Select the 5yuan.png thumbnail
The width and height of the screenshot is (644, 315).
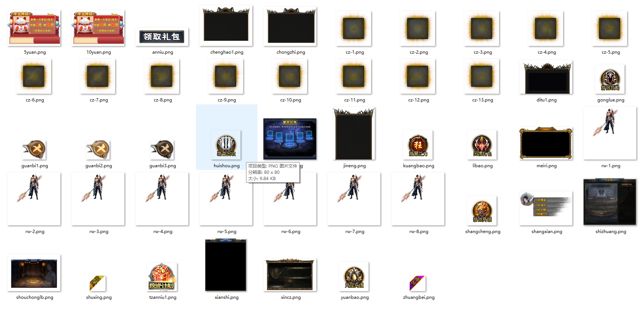click(x=34, y=28)
